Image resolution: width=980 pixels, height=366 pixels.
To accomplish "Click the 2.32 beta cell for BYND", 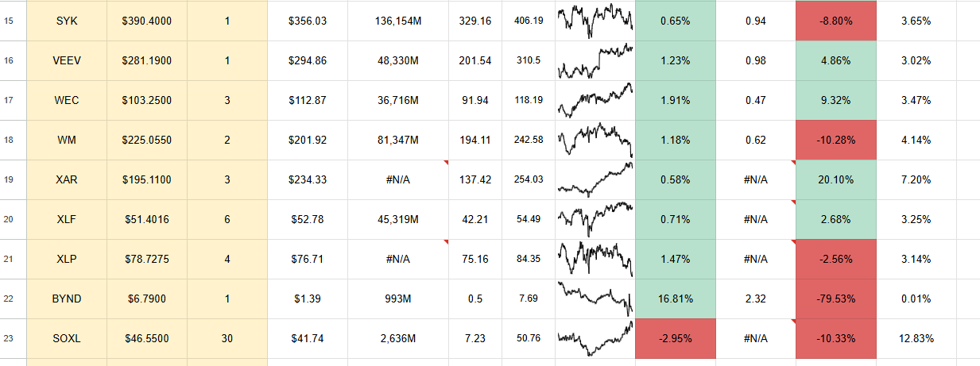I will click(x=756, y=299).
